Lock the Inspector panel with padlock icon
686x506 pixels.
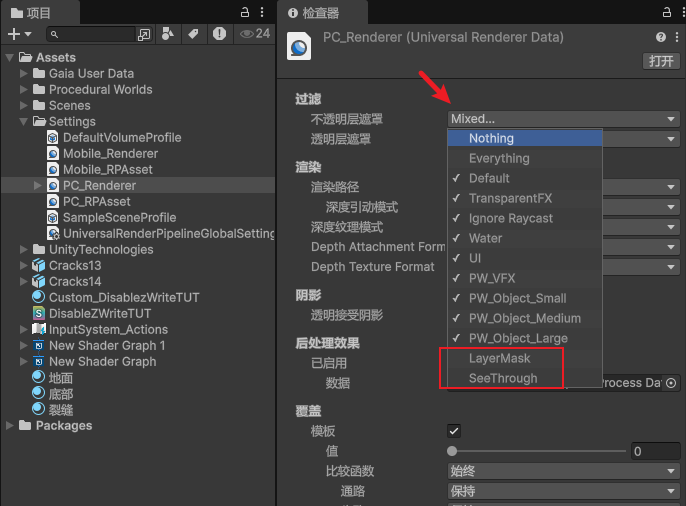(666, 12)
